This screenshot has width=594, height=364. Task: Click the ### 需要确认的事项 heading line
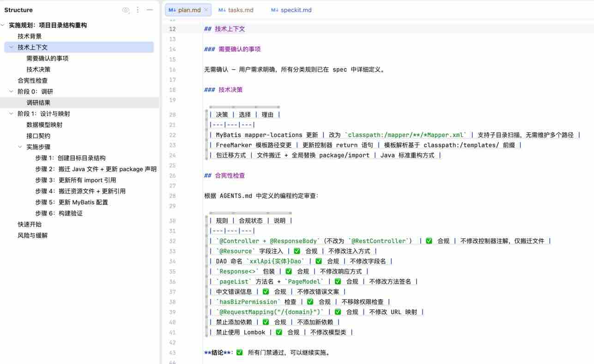[232, 49]
